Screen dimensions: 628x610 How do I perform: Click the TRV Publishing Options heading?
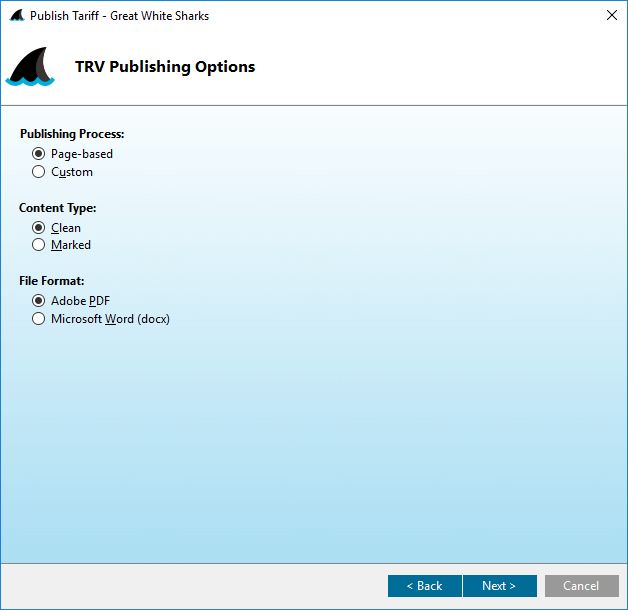point(165,67)
